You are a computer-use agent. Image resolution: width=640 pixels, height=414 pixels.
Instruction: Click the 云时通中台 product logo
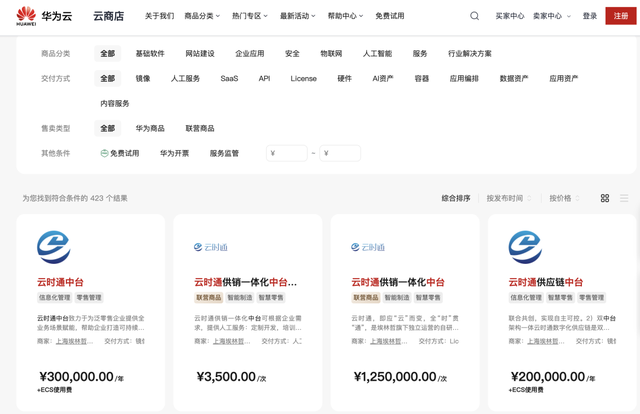(54, 247)
